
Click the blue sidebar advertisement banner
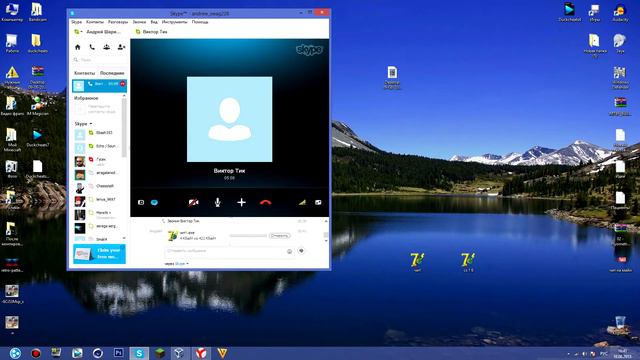click(99, 254)
